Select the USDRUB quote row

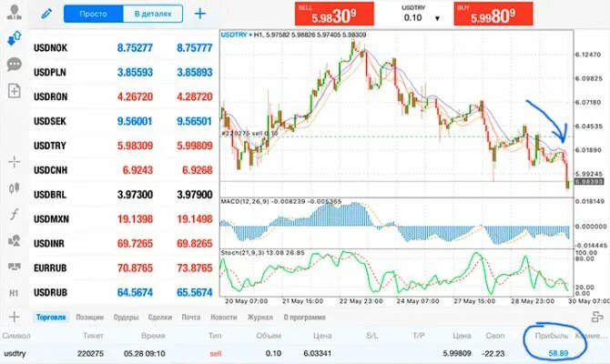coord(123,293)
